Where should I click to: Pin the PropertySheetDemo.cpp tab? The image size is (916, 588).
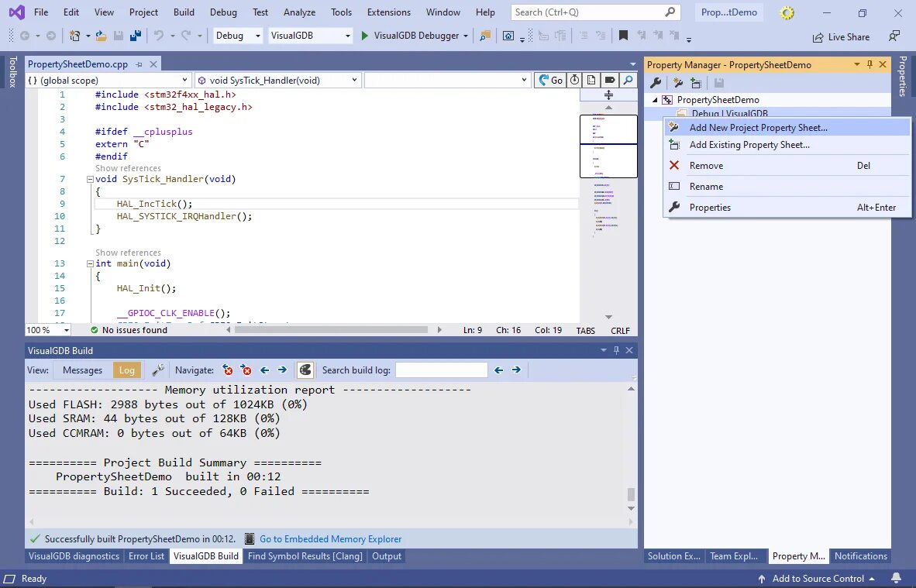(x=139, y=64)
